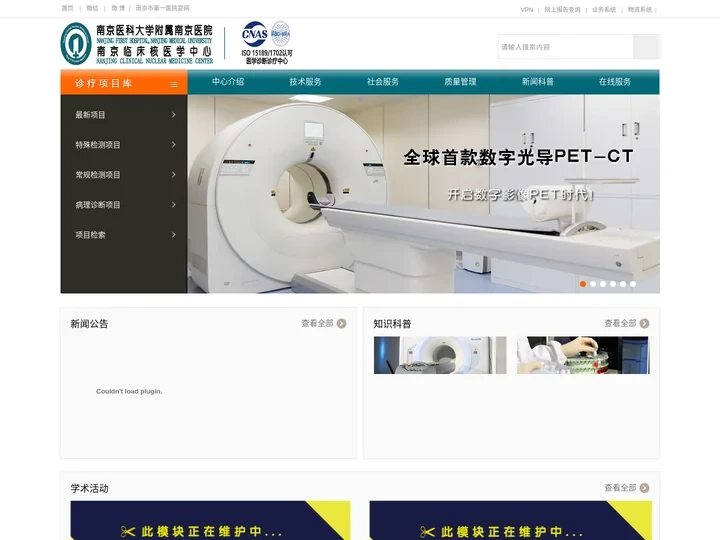Open the 南京市第一医院官网 link
The width and height of the screenshot is (720, 540).
click(163, 8)
